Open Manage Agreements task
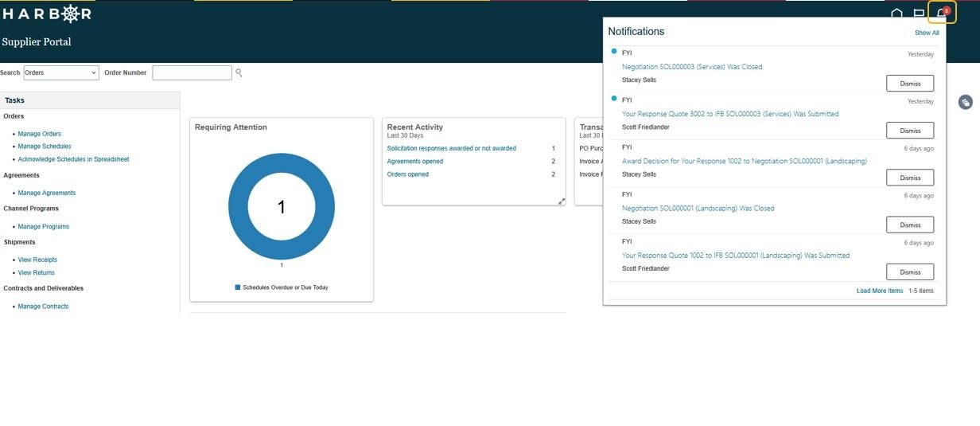 tap(47, 193)
